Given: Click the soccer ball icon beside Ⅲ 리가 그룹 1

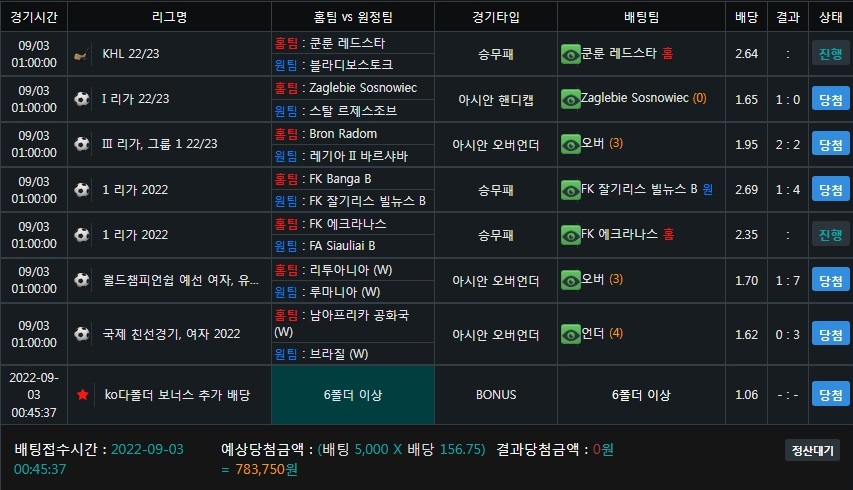Looking at the screenshot, I should click(82, 144).
